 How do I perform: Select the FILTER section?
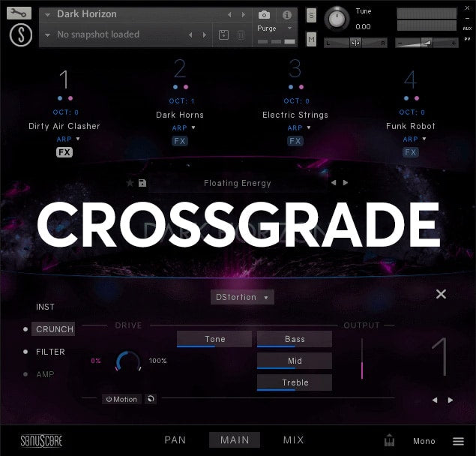click(x=50, y=352)
